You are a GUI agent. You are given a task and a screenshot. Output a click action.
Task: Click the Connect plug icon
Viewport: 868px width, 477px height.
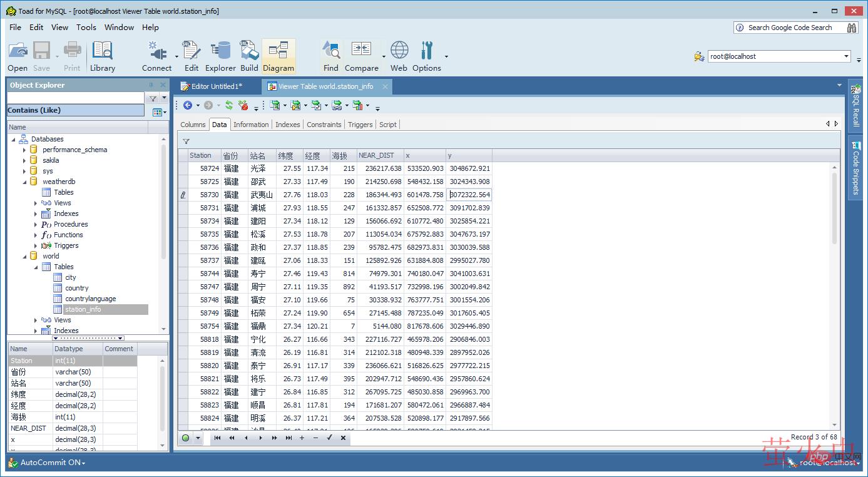point(156,56)
